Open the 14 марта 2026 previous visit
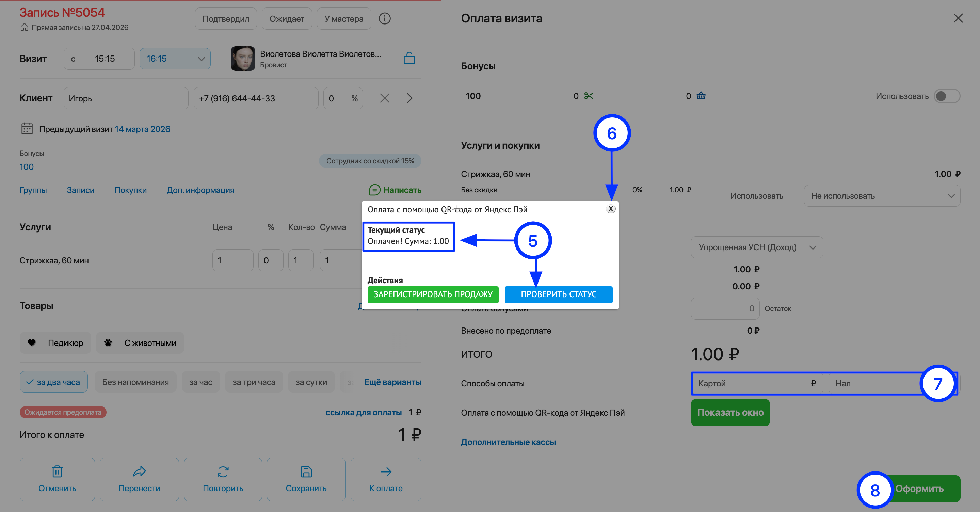 tap(143, 129)
